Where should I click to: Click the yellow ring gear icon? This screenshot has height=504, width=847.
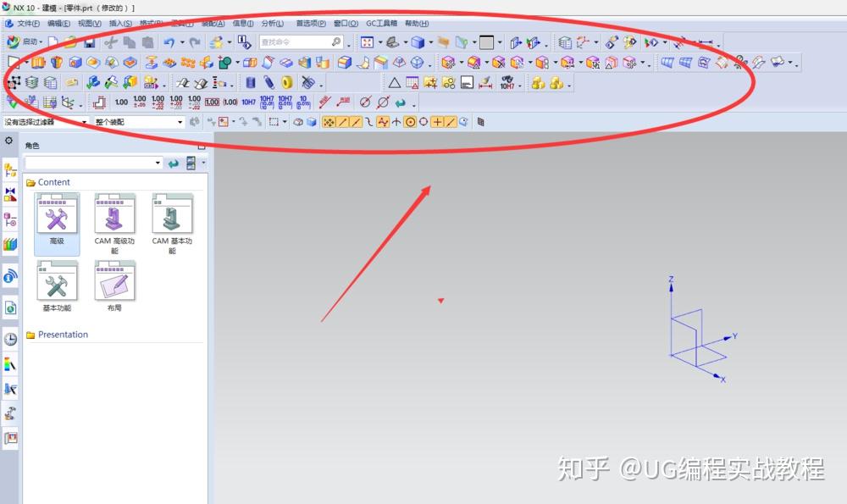click(287, 83)
